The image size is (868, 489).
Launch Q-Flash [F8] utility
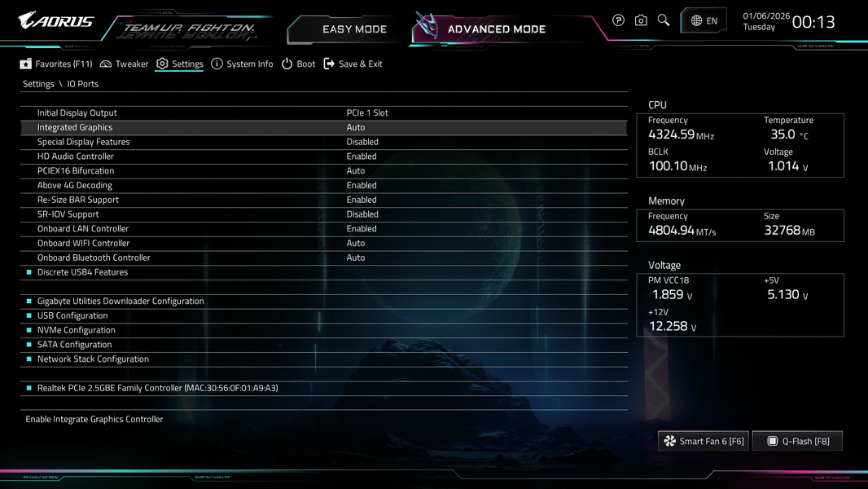(797, 441)
